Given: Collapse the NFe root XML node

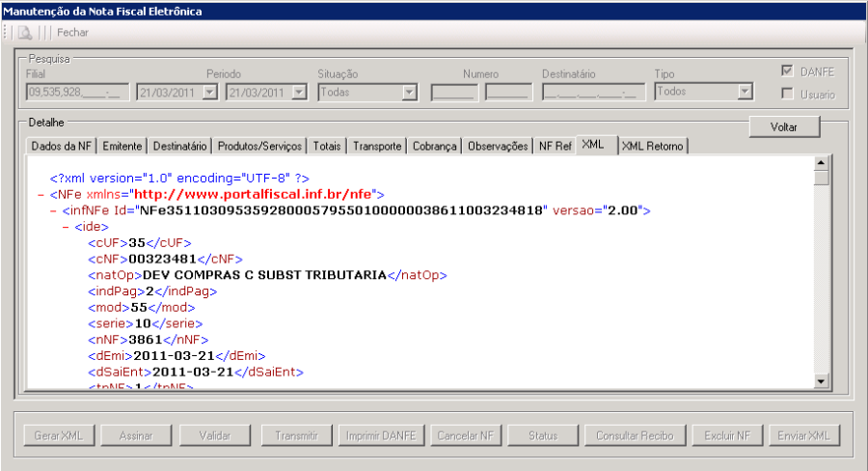Looking at the screenshot, I should 41,195.
